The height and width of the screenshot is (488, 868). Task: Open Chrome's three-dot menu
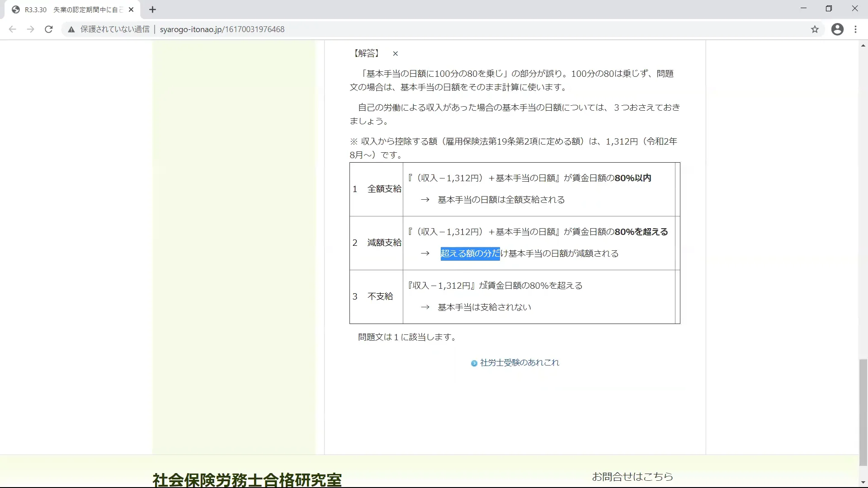(855, 29)
